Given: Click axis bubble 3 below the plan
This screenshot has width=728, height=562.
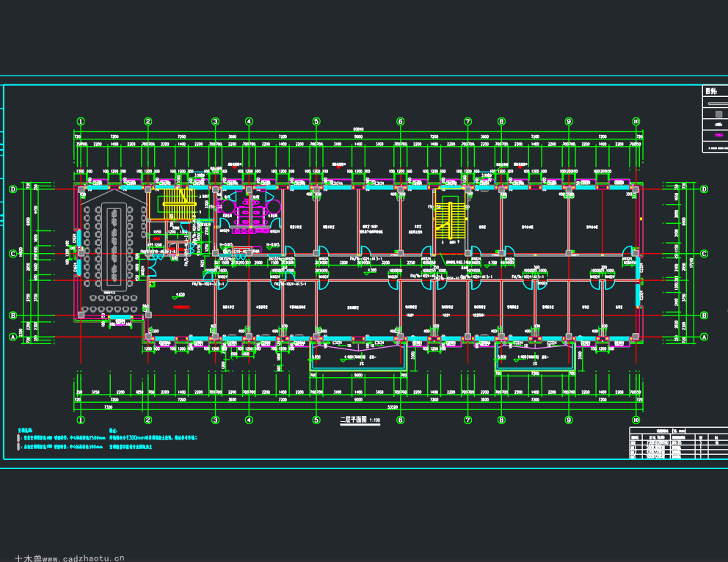Looking at the screenshot, I should pos(216,420).
